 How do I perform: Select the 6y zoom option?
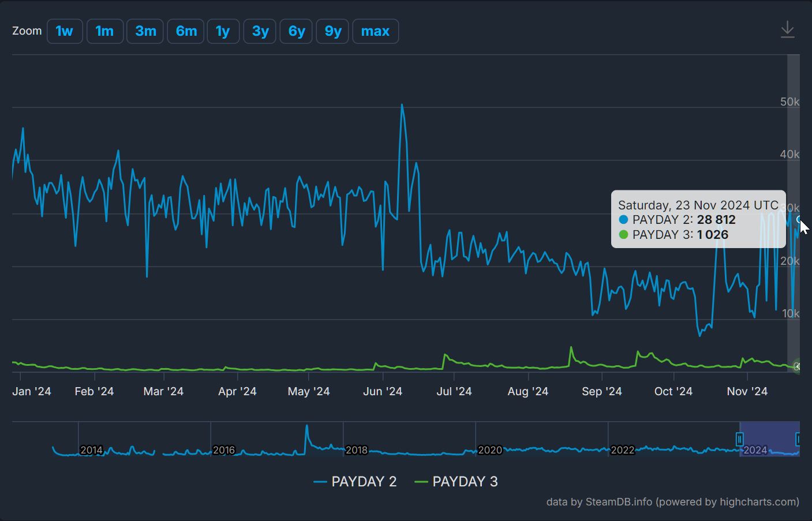(296, 31)
